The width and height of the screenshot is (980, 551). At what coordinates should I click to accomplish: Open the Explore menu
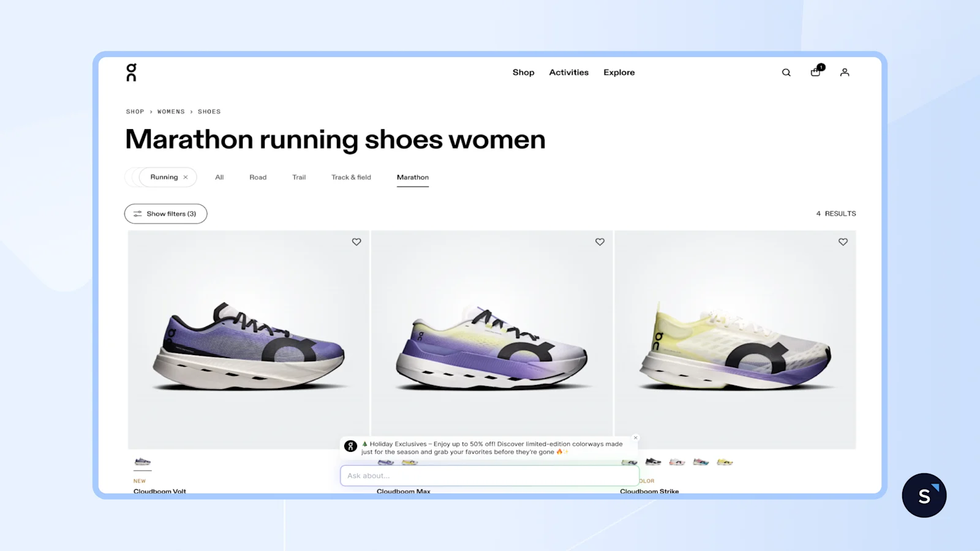[x=619, y=72]
